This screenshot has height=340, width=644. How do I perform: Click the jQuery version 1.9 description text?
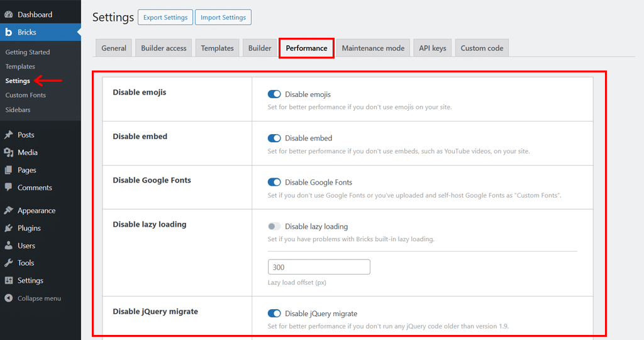388,326
